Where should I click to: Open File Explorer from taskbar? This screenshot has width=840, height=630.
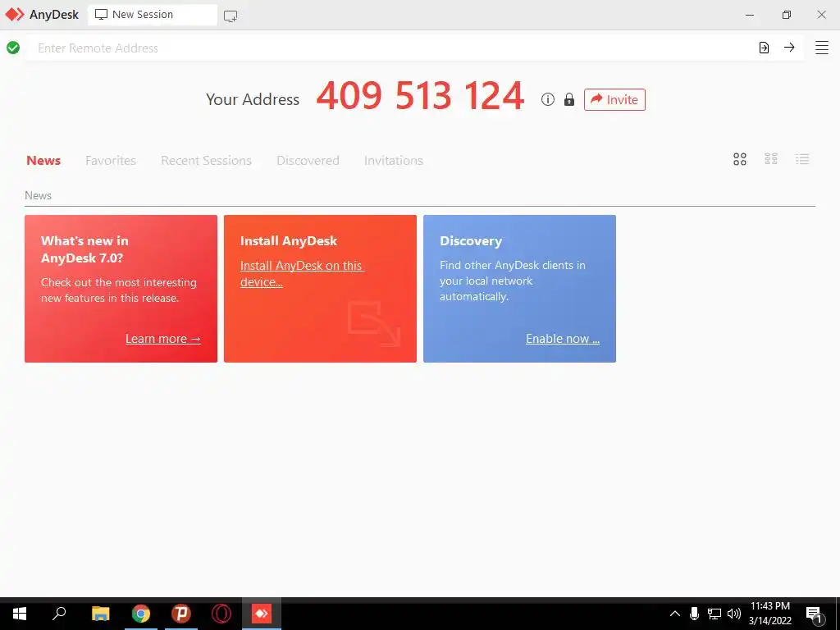point(100,614)
